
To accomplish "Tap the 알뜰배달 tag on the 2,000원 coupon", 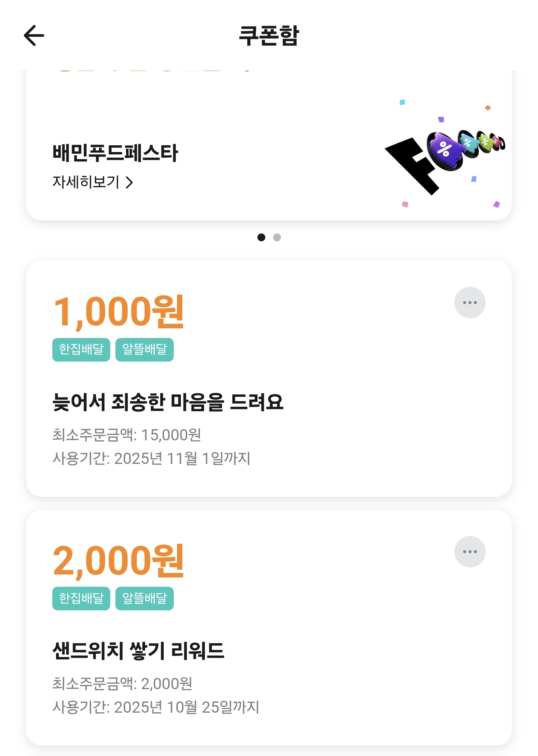I will click(x=145, y=598).
